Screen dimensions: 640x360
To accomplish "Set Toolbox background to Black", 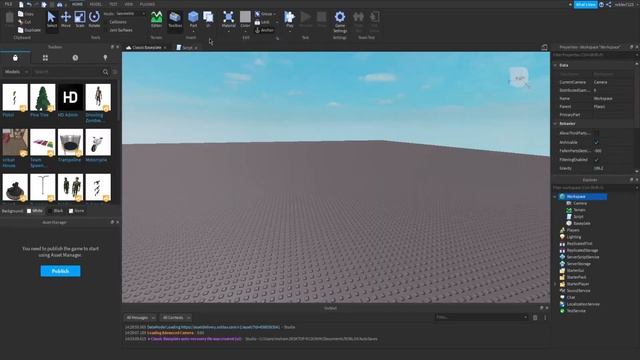I will coord(56,211).
